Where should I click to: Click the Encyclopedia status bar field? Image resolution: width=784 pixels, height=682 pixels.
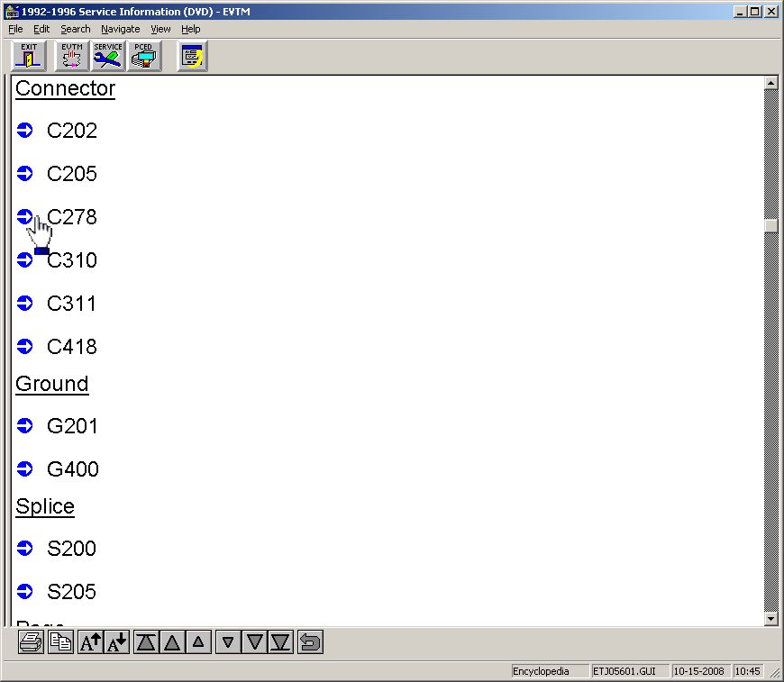tap(549, 671)
